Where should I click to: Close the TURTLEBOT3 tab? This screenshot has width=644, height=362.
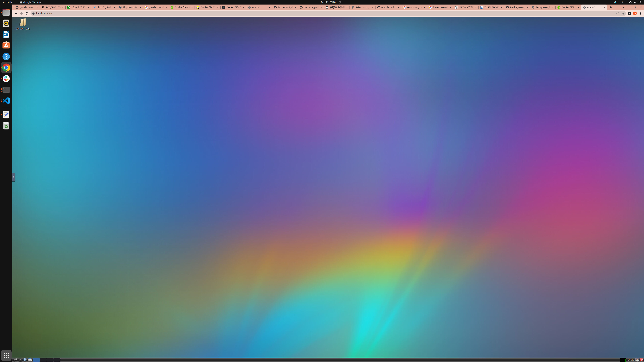(x=501, y=8)
